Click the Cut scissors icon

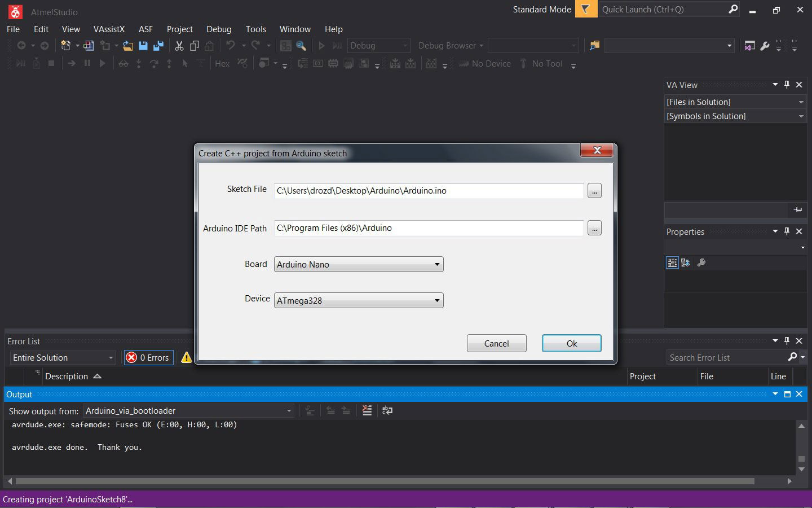pyautogui.click(x=179, y=46)
